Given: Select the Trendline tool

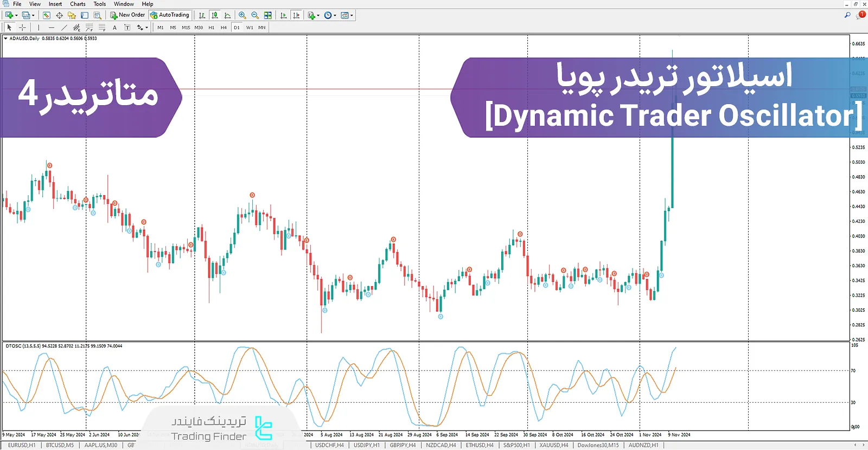Looking at the screenshot, I should tap(64, 27).
